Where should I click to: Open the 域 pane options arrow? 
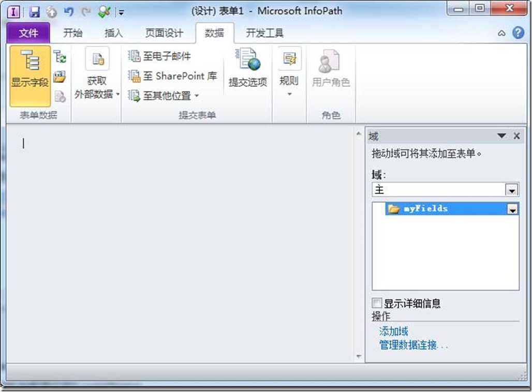tap(501, 136)
